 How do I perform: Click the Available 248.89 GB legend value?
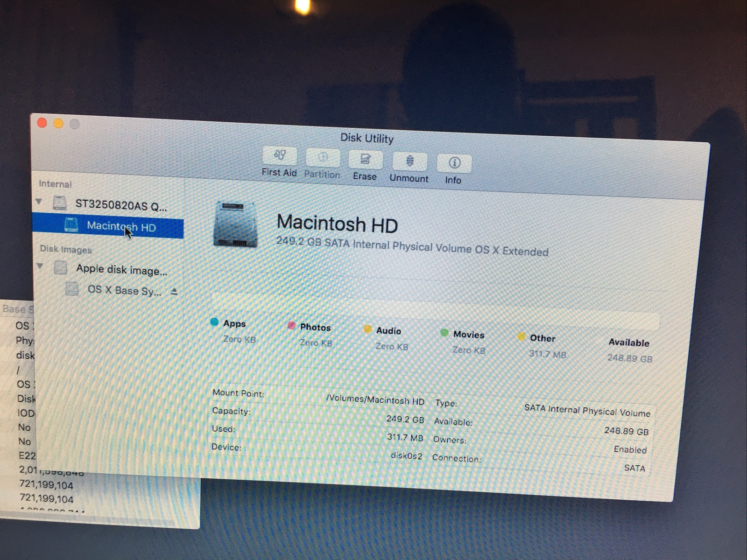tap(629, 358)
